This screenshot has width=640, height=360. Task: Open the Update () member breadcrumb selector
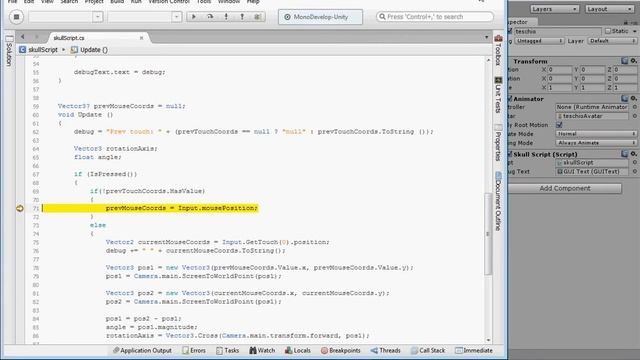(89, 50)
